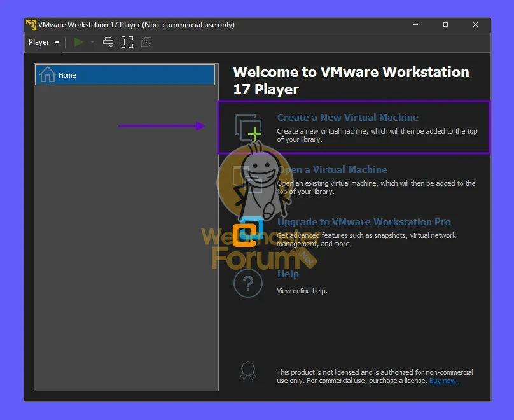Click Open a Virtual Machine link

point(333,169)
